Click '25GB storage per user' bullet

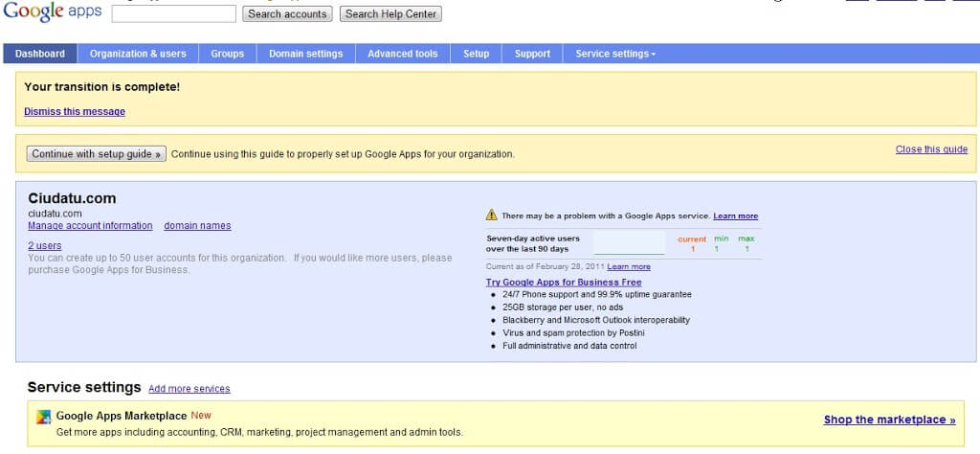tap(563, 307)
